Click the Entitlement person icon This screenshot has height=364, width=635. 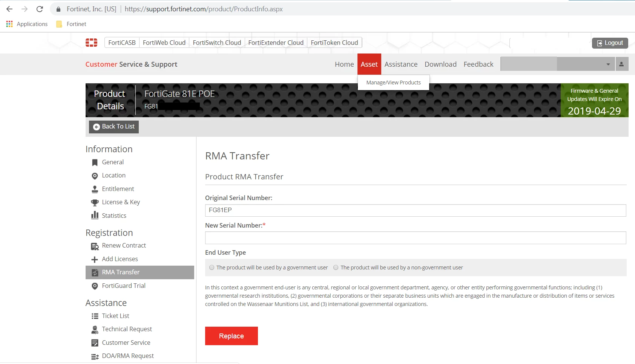click(95, 189)
